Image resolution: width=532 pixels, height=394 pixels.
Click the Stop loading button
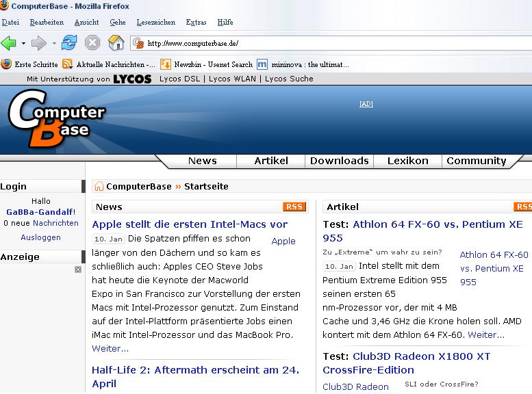coord(92,43)
